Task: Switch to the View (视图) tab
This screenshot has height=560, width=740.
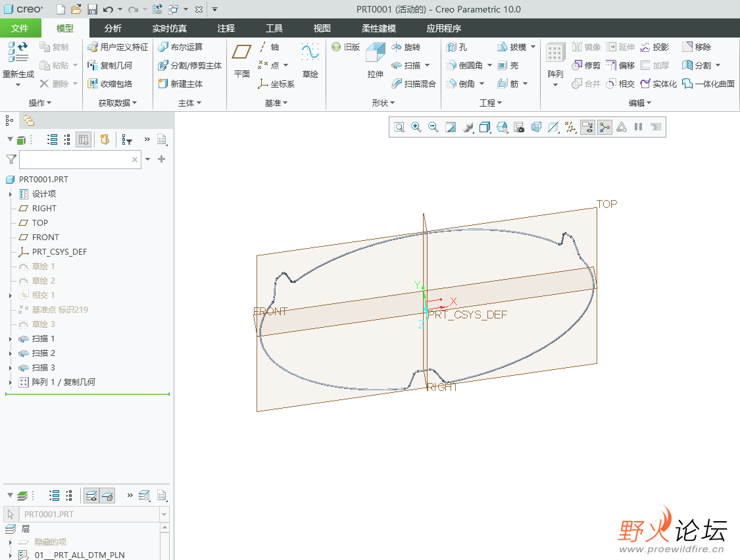Action: coord(322,28)
